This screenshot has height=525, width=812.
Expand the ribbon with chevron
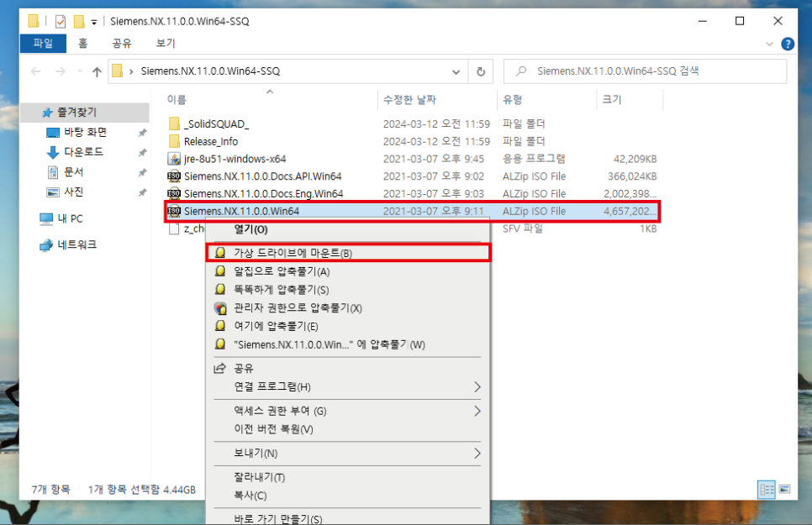pyautogui.click(x=769, y=44)
